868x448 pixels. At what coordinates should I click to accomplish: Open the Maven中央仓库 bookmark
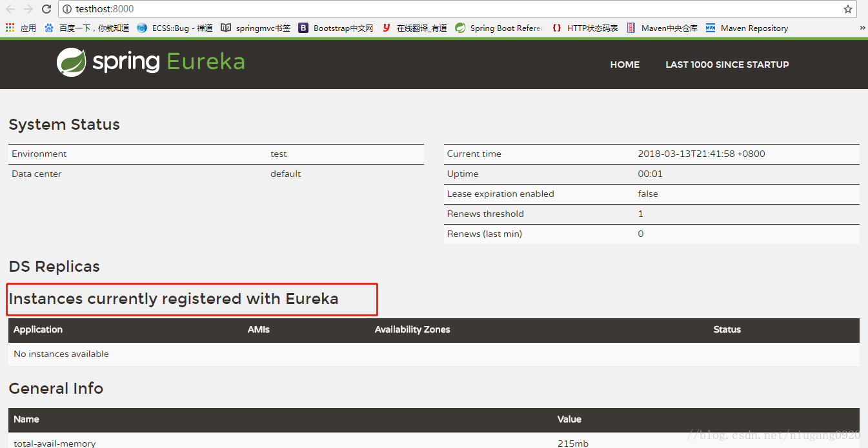tap(662, 28)
